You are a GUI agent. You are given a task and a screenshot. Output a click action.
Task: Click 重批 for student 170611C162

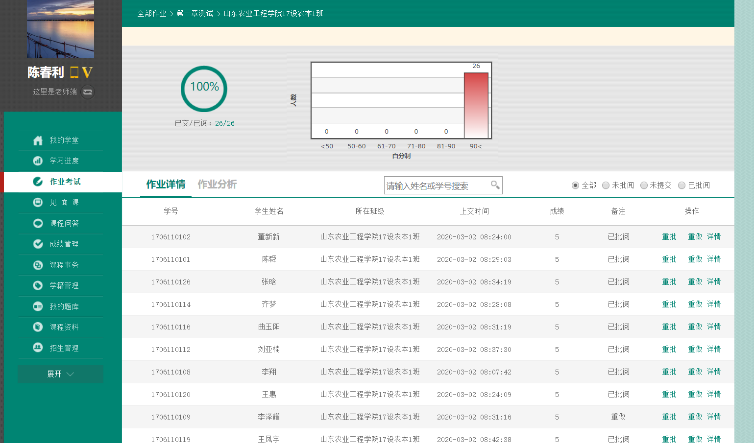[x=668, y=237]
